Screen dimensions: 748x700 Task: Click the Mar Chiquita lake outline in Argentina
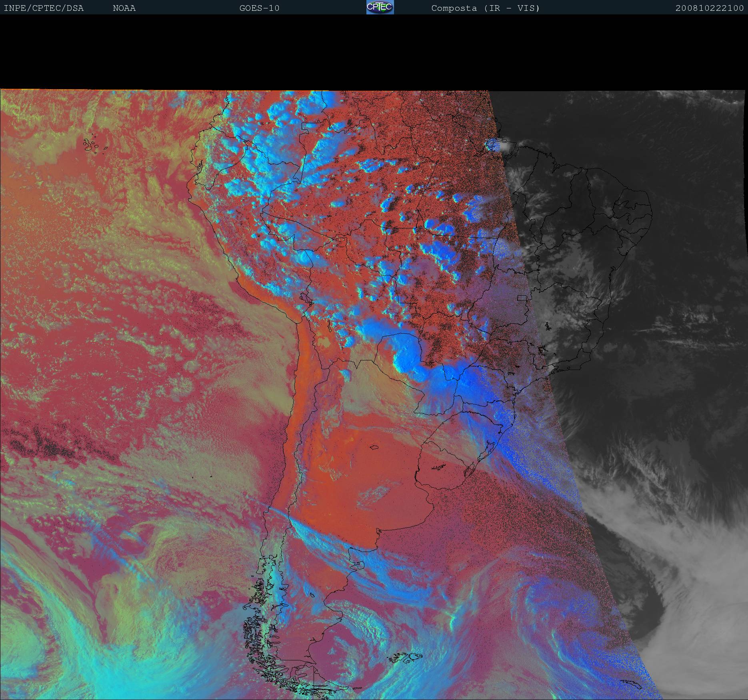click(x=374, y=447)
